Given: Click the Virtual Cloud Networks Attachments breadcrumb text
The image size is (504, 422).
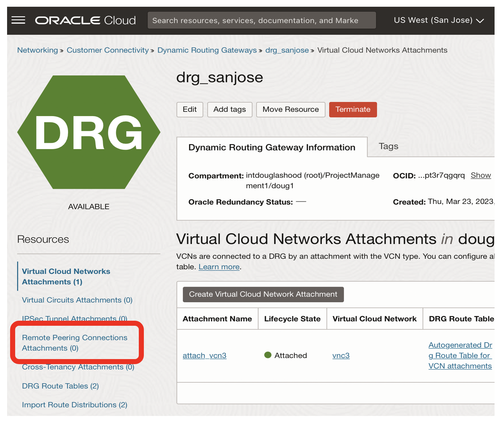Looking at the screenshot, I should tap(382, 50).
